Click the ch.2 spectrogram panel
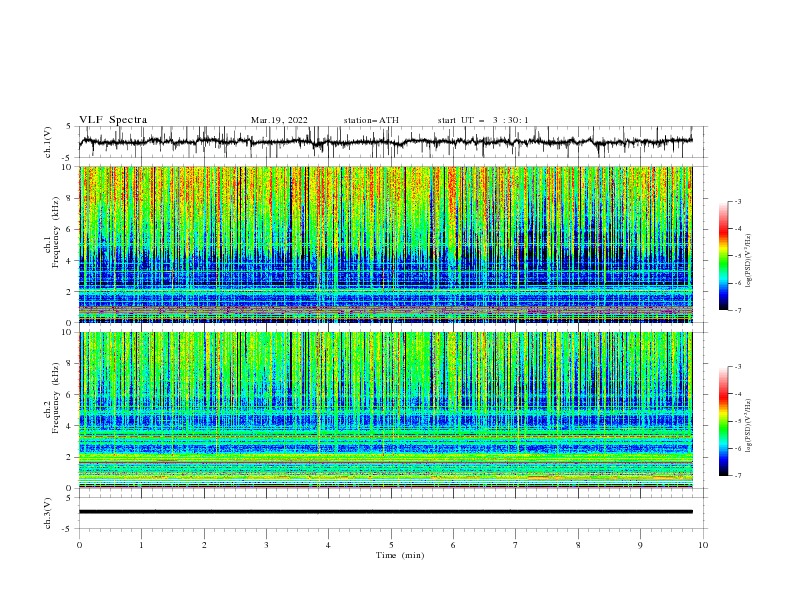 pos(385,410)
